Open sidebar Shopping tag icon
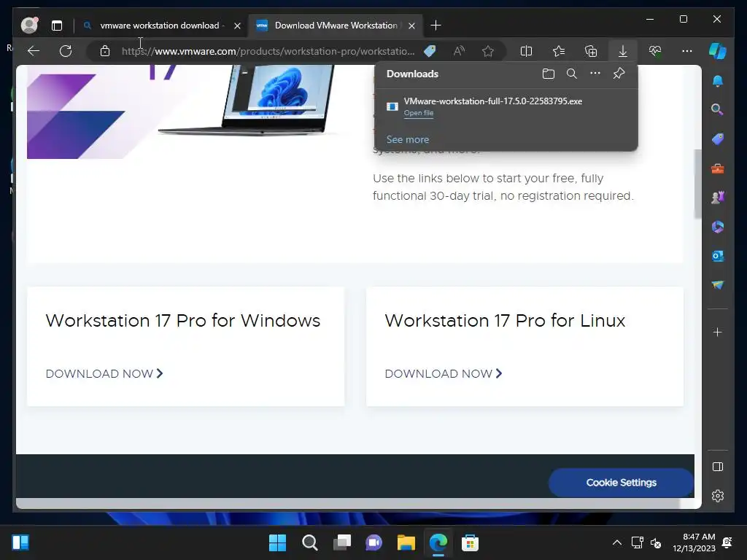747x560 pixels. click(x=718, y=139)
